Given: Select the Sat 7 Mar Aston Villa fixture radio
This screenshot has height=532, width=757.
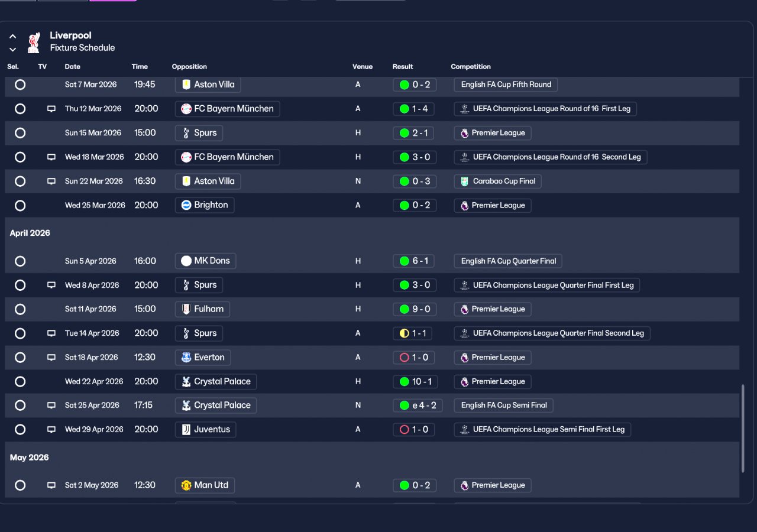Looking at the screenshot, I should pyautogui.click(x=20, y=85).
